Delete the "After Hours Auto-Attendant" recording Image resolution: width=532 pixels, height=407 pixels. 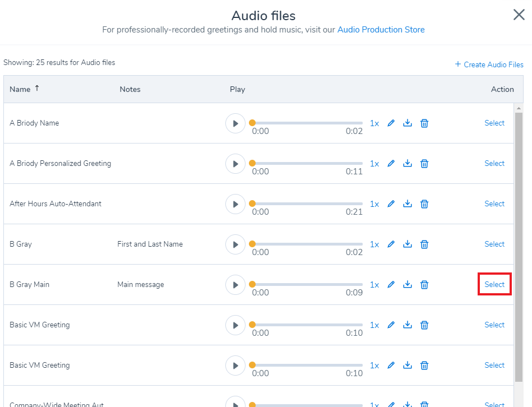pos(424,203)
